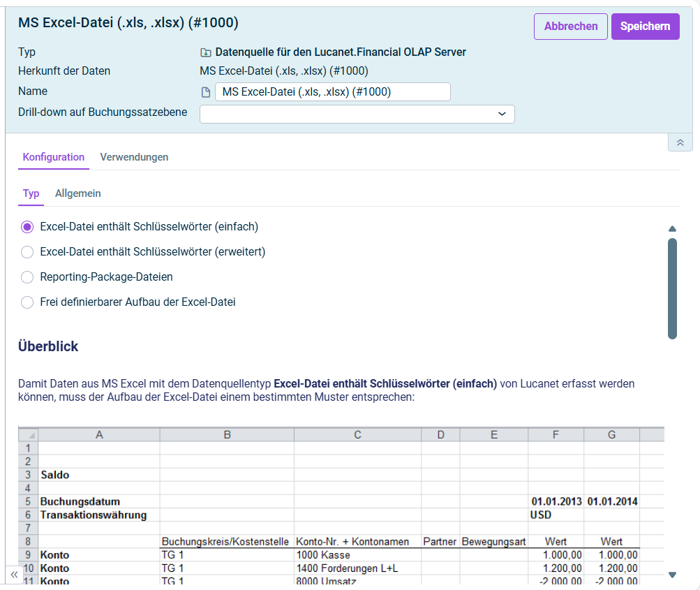
Task: Click the Abbrechen button
Action: pos(570,27)
